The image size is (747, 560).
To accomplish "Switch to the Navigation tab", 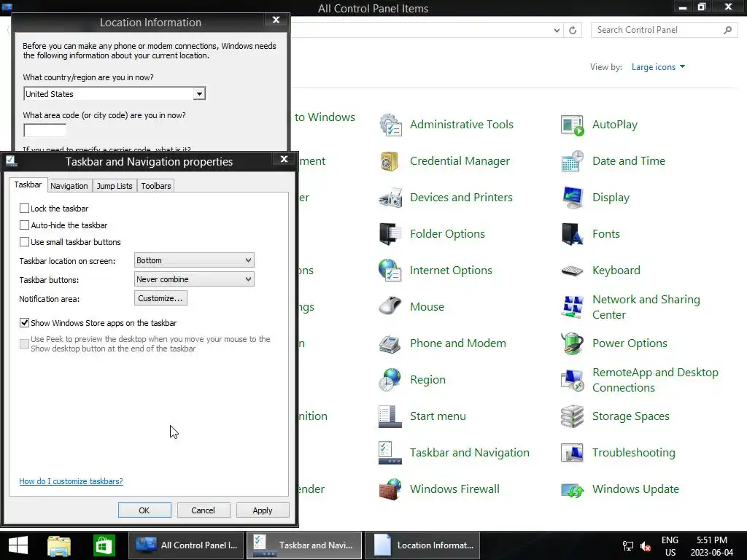I will point(69,186).
